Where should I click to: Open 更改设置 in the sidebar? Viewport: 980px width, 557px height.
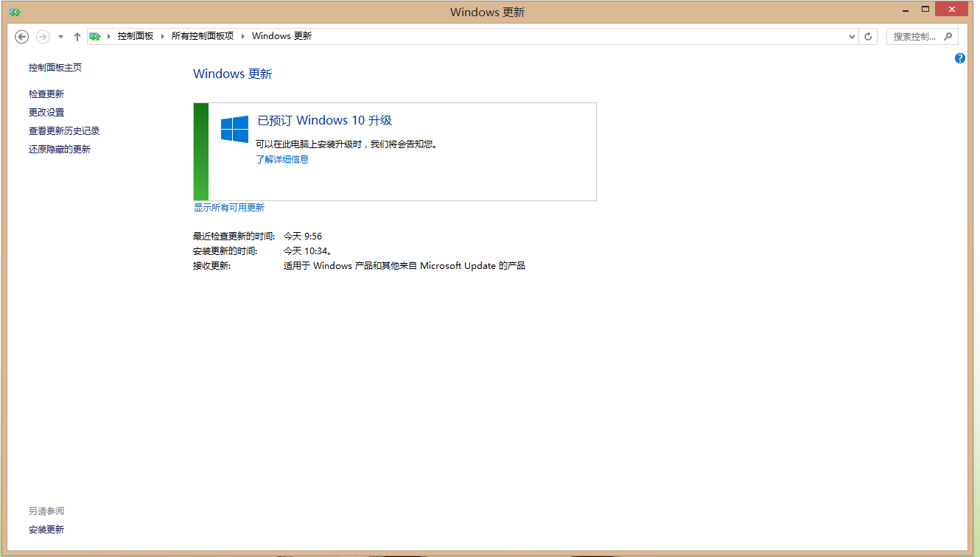coord(46,113)
